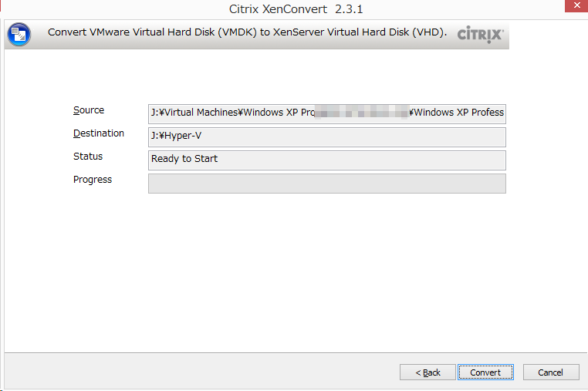Click the Citrix XenConvert 2.3.1 title bar

pos(296,9)
